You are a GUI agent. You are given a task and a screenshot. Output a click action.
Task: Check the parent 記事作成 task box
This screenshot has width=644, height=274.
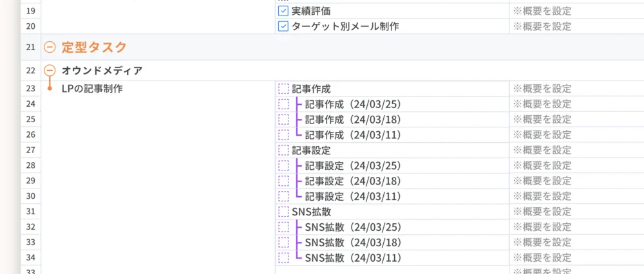(283, 89)
